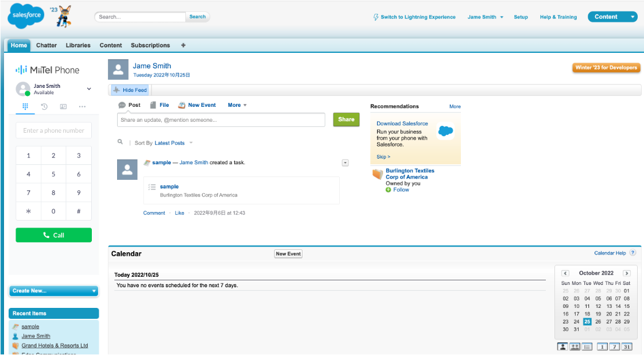This screenshot has height=355, width=644.
Task: Open the MiiTel call history clock icon
Action: [44, 106]
